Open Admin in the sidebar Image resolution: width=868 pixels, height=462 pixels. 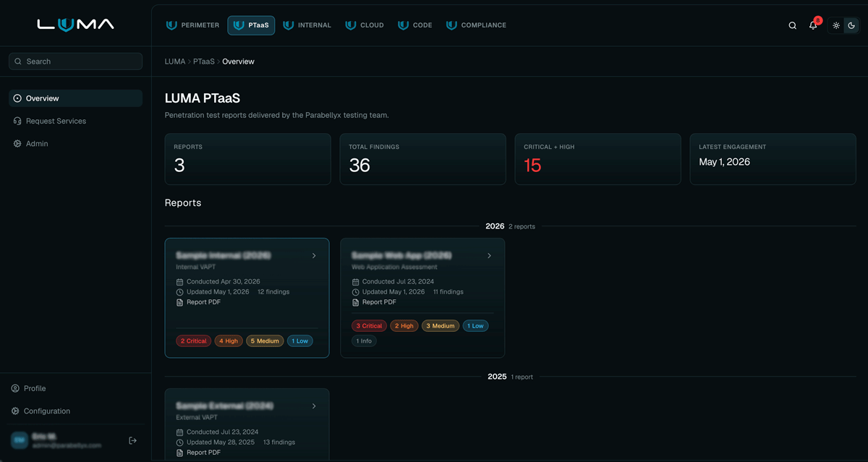point(75,144)
